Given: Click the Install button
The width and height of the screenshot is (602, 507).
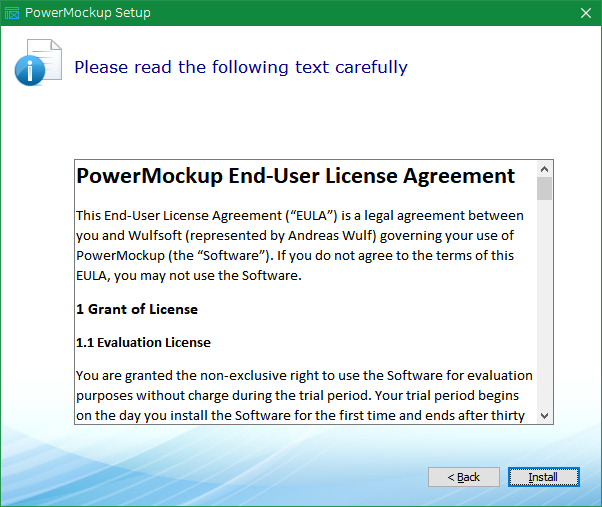Looking at the screenshot, I should coord(544,477).
